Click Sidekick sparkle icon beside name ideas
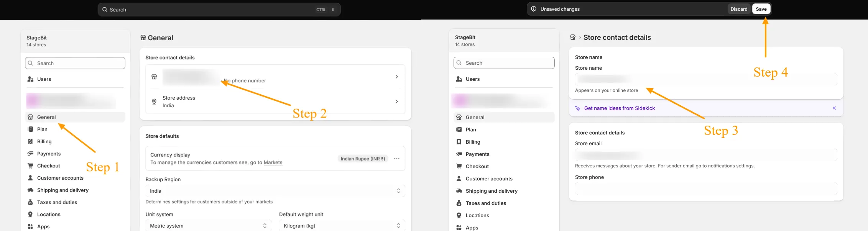Screen dimensions: 868x231 tap(578, 108)
